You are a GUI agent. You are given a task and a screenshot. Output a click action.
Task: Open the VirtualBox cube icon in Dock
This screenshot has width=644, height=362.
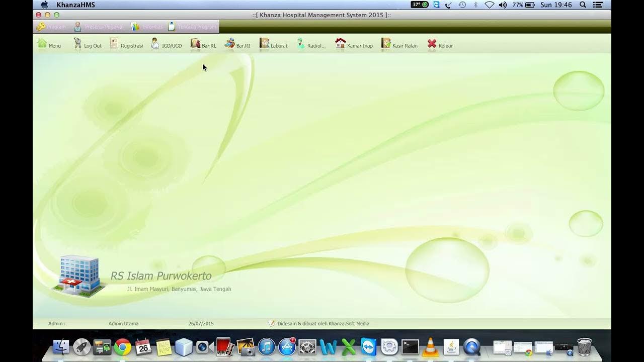(x=184, y=347)
